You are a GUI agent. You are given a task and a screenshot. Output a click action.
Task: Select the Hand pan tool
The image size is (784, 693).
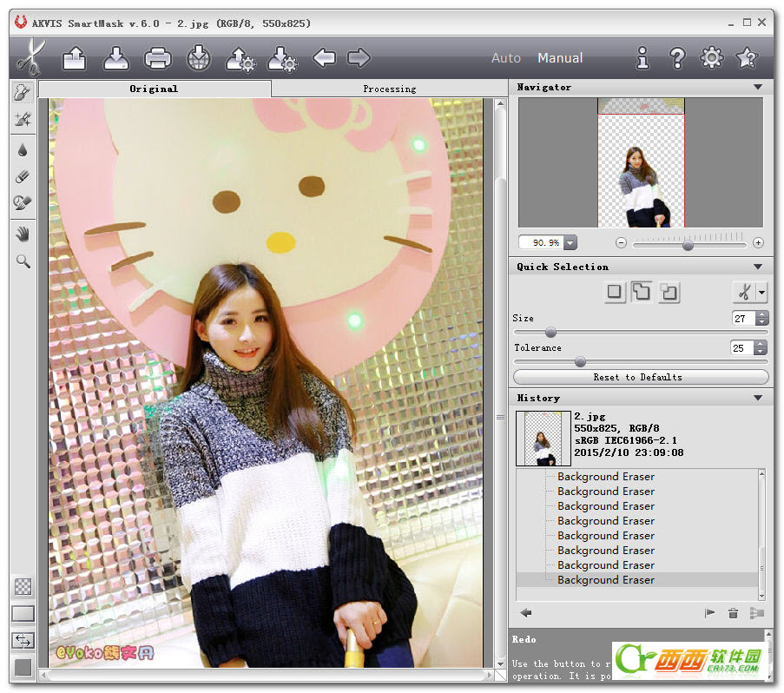(x=23, y=234)
